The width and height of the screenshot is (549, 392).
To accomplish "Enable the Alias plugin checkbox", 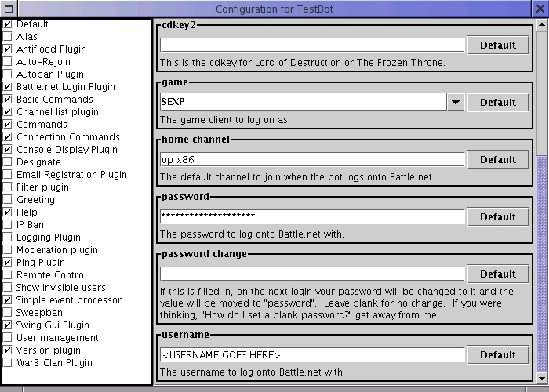I will point(7,36).
